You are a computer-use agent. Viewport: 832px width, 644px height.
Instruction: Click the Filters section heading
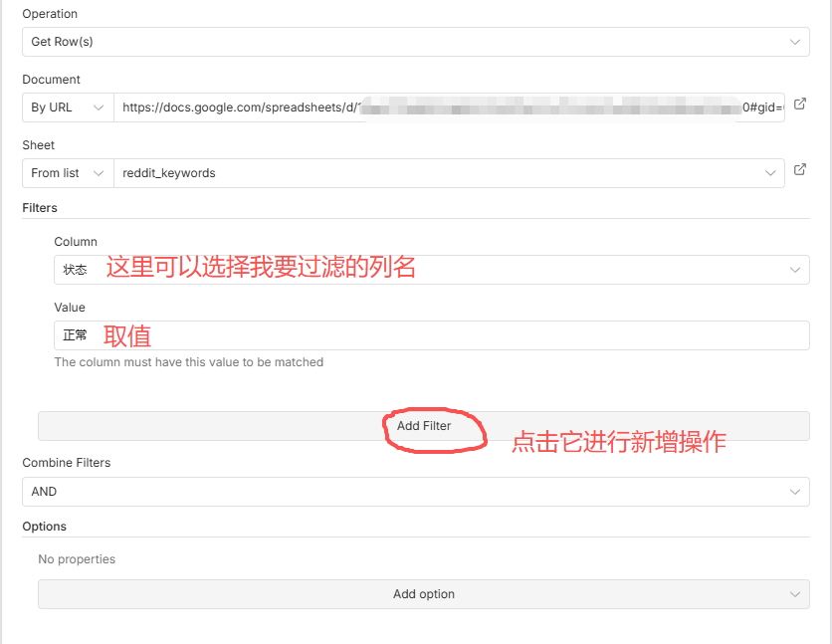point(40,208)
